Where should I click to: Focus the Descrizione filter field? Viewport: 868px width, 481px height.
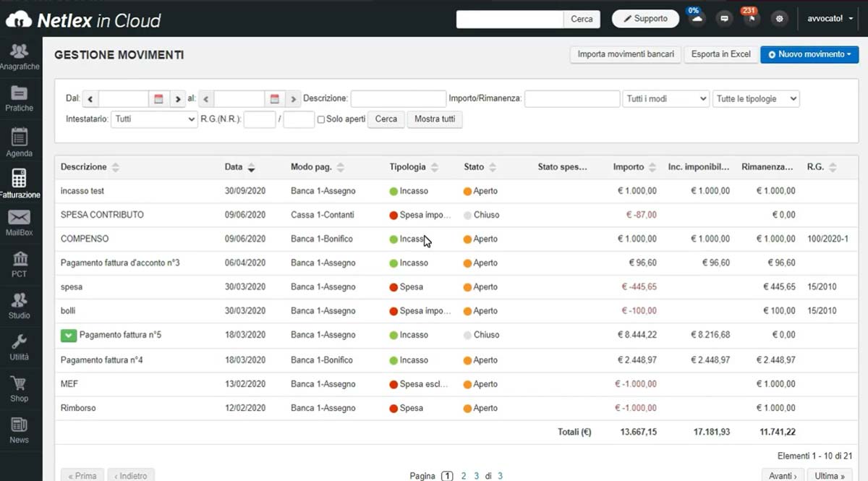pos(399,99)
